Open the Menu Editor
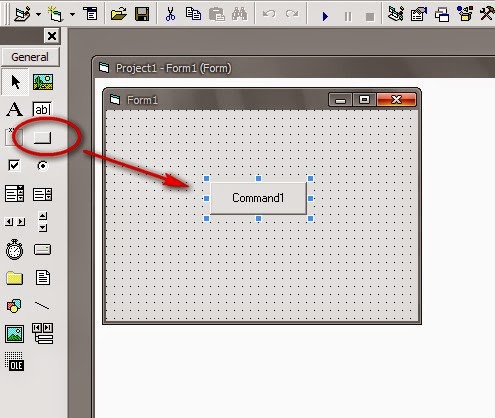This screenshot has height=418, width=495. (x=91, y=14)
